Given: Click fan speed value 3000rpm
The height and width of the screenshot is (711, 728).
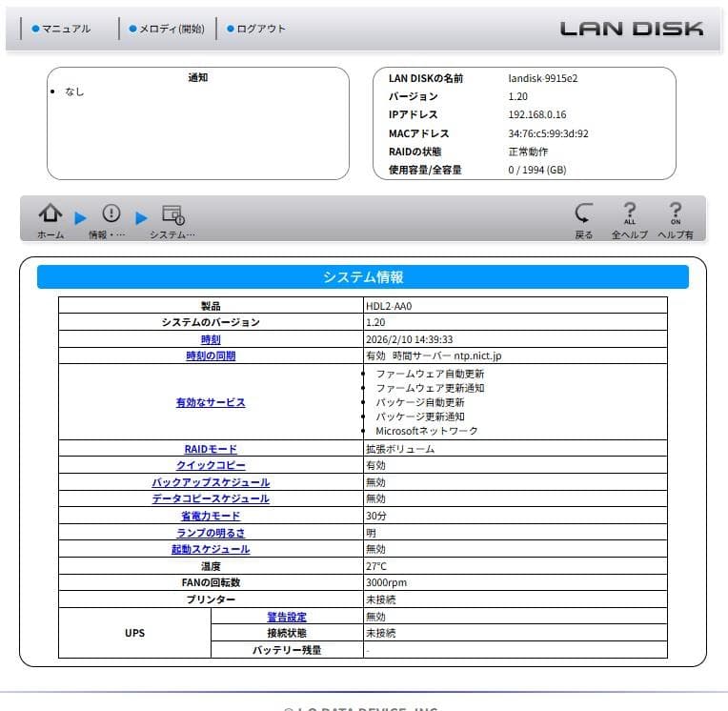Looking at the screenshot, I should click(386, 582).
